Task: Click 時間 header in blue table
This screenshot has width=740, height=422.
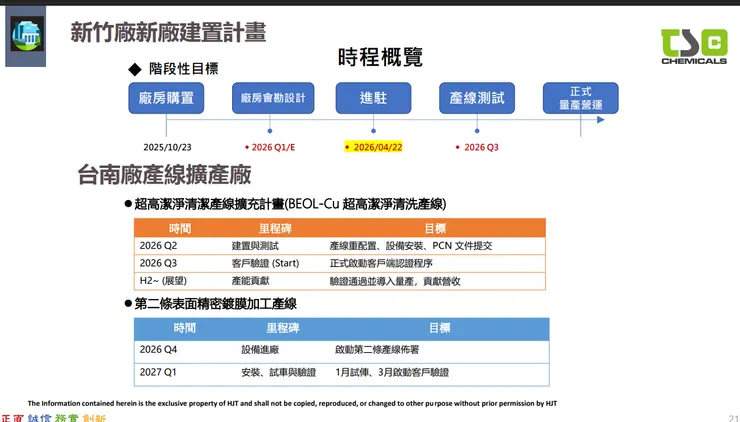Action: pyautogui.click(x=185, y=328)
